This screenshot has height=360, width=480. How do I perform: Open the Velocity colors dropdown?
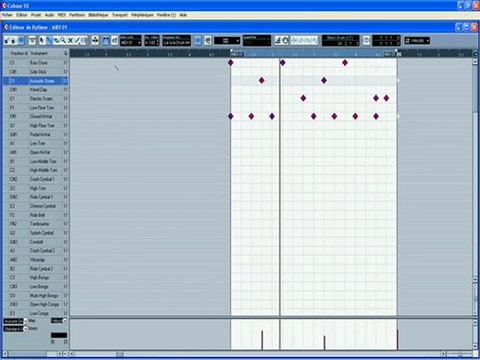pyautogui.click(x=417, y=41)
